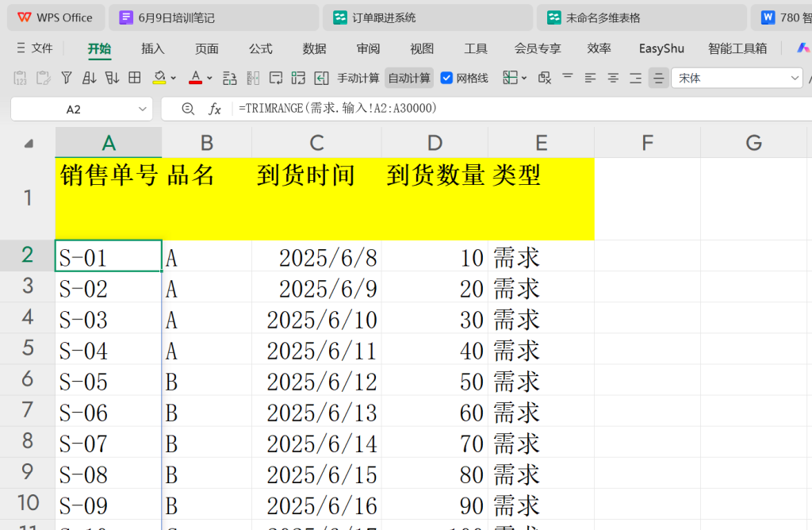Switch to 手动计算 manual calculation
This screenshot has width=812, height=530.
(358, 79)
